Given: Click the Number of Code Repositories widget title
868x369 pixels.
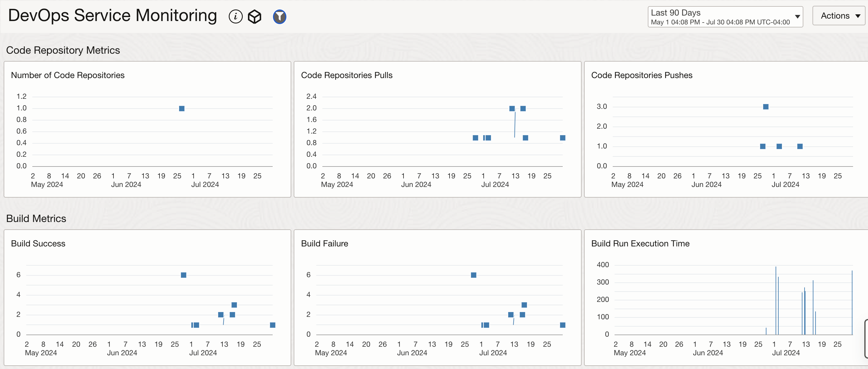Looking at the screenshot, I should (68, 75).
